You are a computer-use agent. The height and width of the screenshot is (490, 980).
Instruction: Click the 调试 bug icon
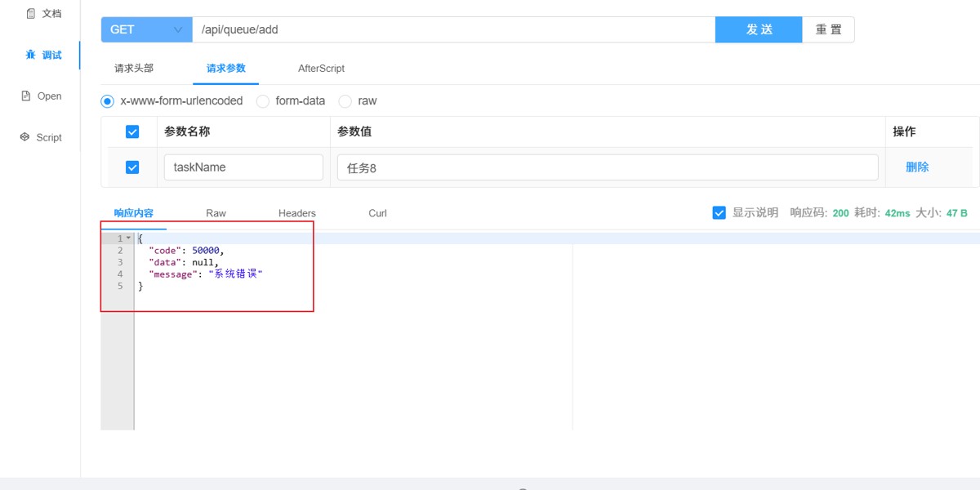(x=30, y=55)
